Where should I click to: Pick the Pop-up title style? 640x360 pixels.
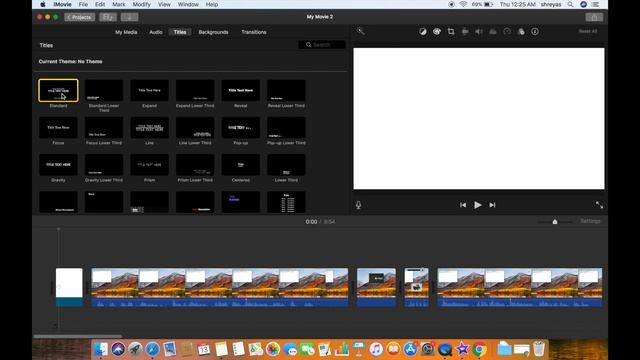point(241,127)
